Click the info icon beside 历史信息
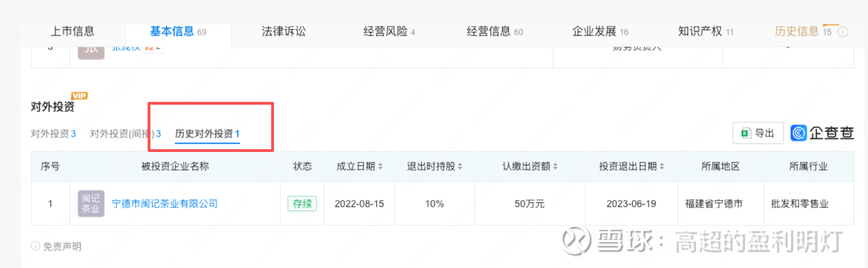Screen dimensions: 868x268 [843, 32]
